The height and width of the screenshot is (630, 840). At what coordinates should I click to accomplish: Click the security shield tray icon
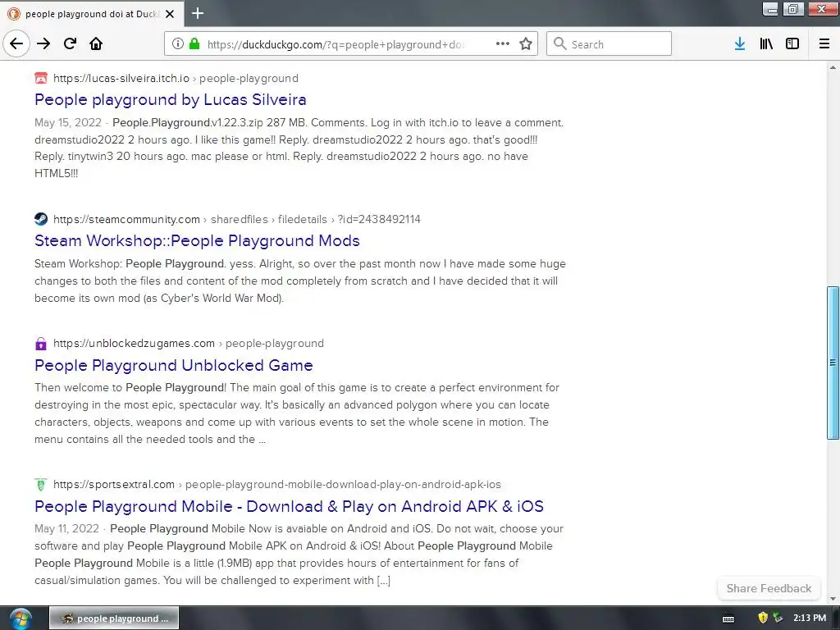tap(763, 619)
